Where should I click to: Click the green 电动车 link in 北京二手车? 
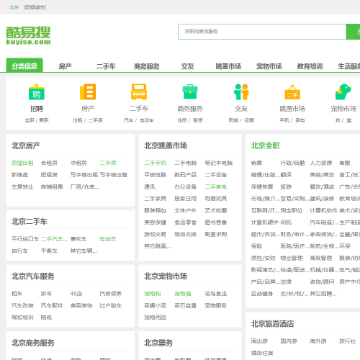tap(108, 239)
